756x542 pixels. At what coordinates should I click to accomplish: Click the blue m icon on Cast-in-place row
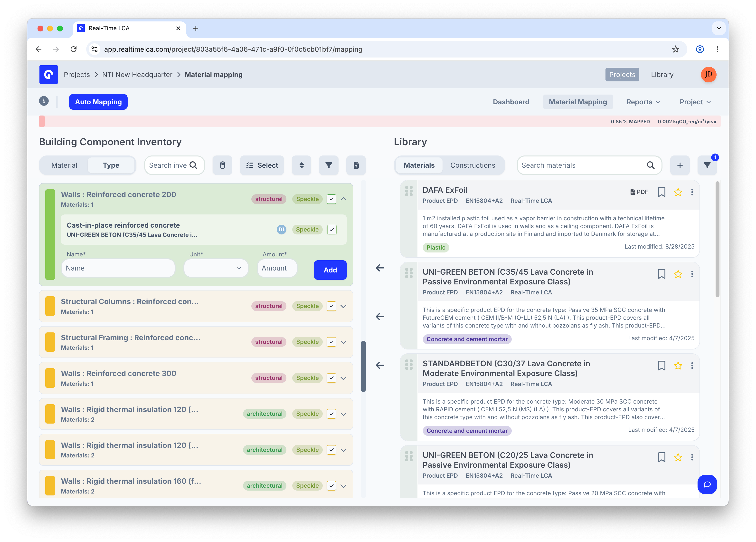(x=282, y=230)
